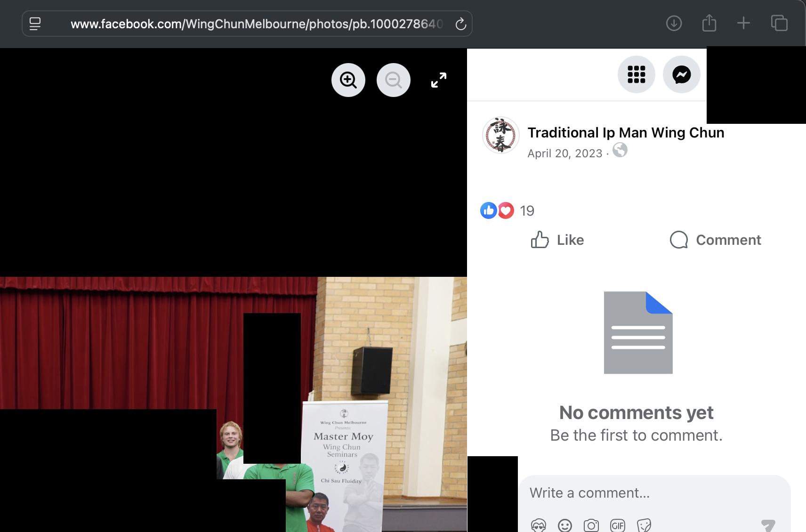Open the browser page menu icon
The width and height of the screenshot is (806, 532).
coord(35,24)
